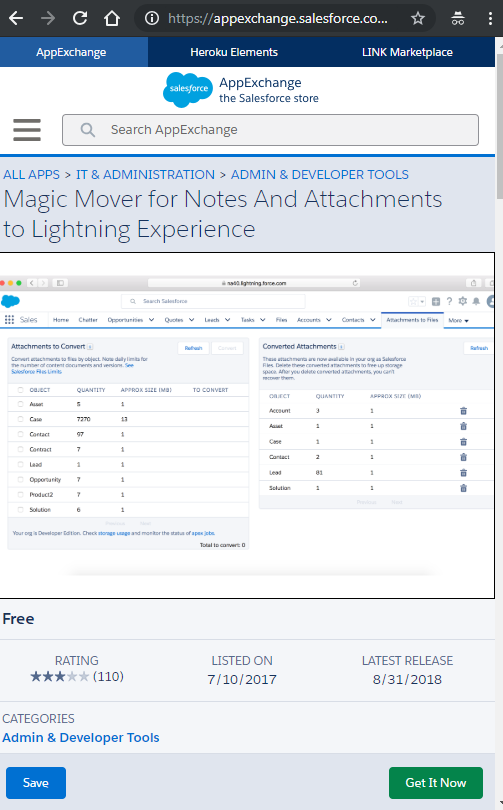Click the Search AppExchange input field
Viewport: 503px width, 810px height.
pos(270,130)
